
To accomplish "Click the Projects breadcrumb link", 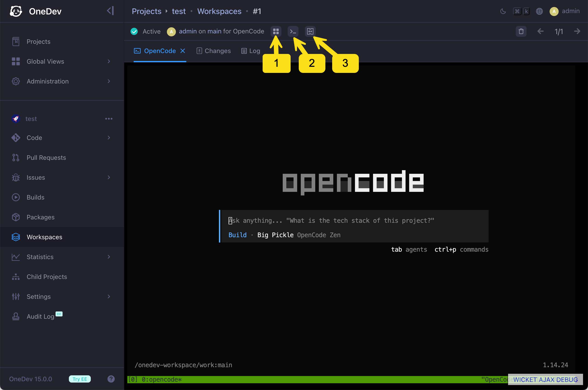I will click(x=147, y=11).
